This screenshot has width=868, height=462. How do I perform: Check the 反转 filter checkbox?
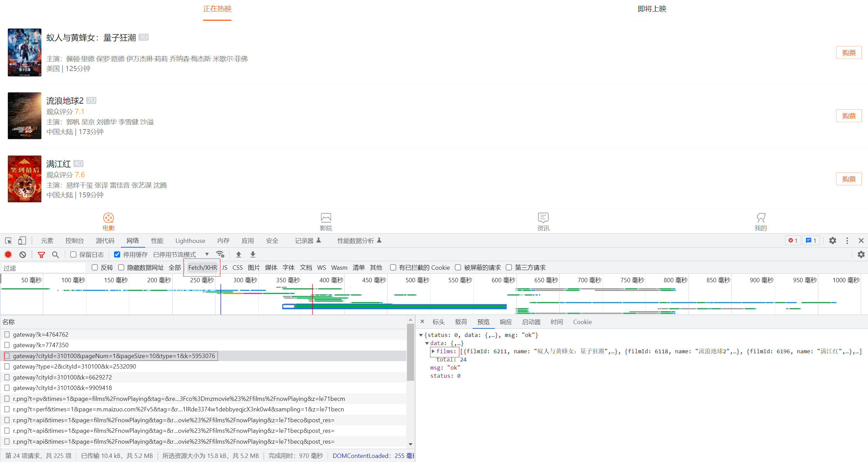pyautogui.click(x=95, y=267)
